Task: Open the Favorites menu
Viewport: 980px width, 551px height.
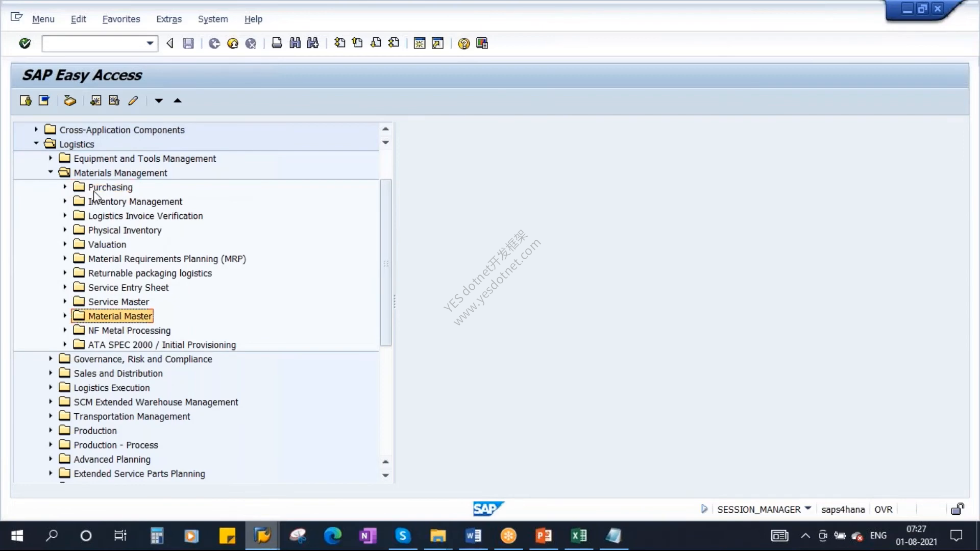Action: 121,19
